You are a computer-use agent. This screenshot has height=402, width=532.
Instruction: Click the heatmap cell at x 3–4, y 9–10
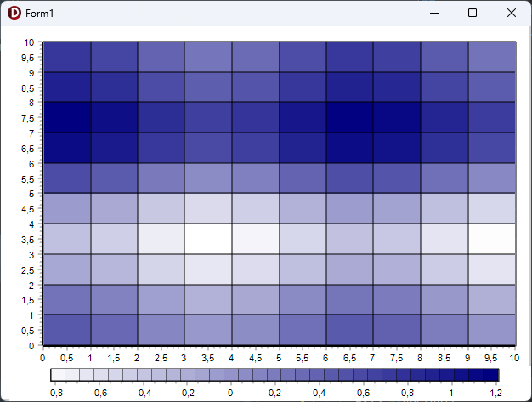tap(208, 57)
